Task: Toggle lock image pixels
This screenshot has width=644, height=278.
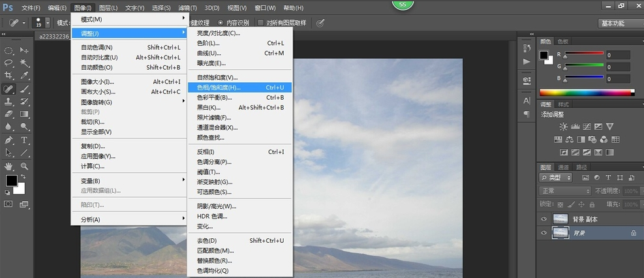Action: pos(571,204)
